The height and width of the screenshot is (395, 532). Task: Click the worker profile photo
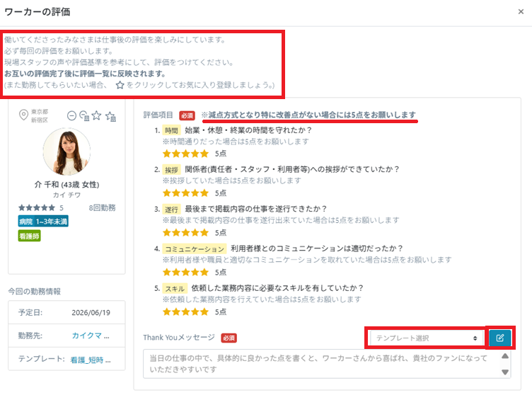click(x=66, y=151)
